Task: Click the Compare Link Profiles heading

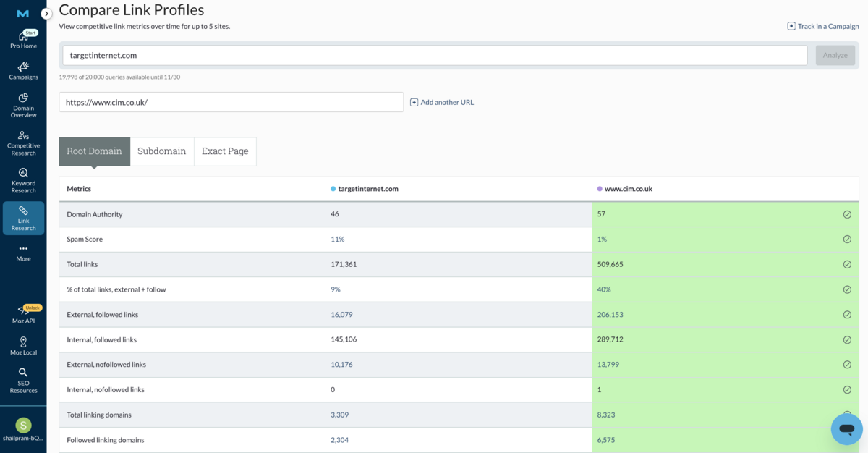Action: pyautogui.click(x=132, y=10)
